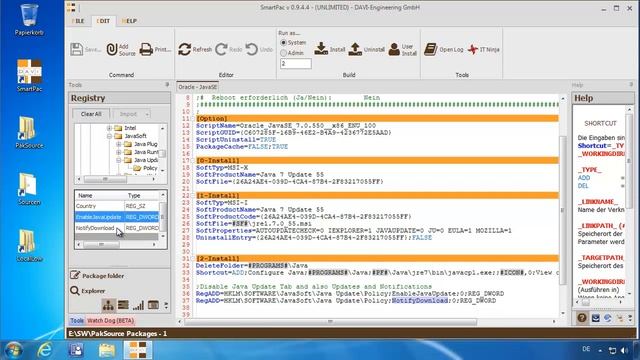Image resolution: width=640 pixels, height=360 pixels.
Task: Collapse the JavaSoft registry node
Action: (109, 136)
